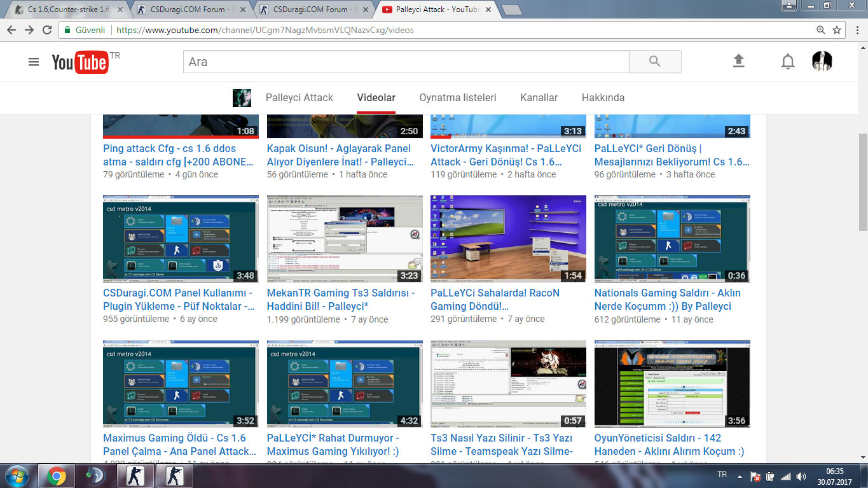Open the new tab button
868x488 pixels.
[x=511, y=10]
